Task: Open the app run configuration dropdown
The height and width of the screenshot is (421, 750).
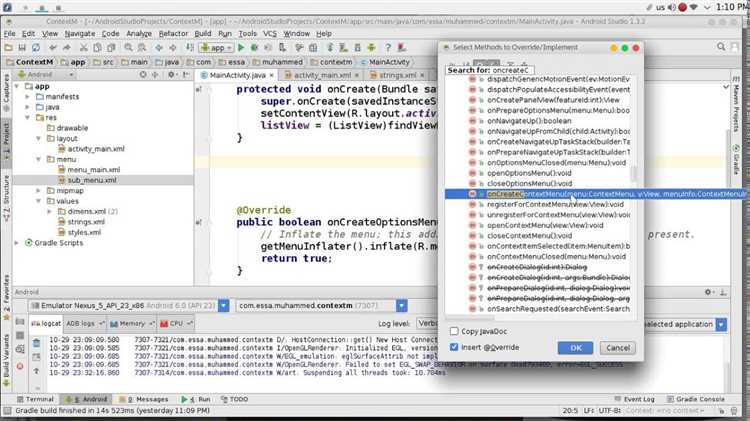Action: coord(217,48)
